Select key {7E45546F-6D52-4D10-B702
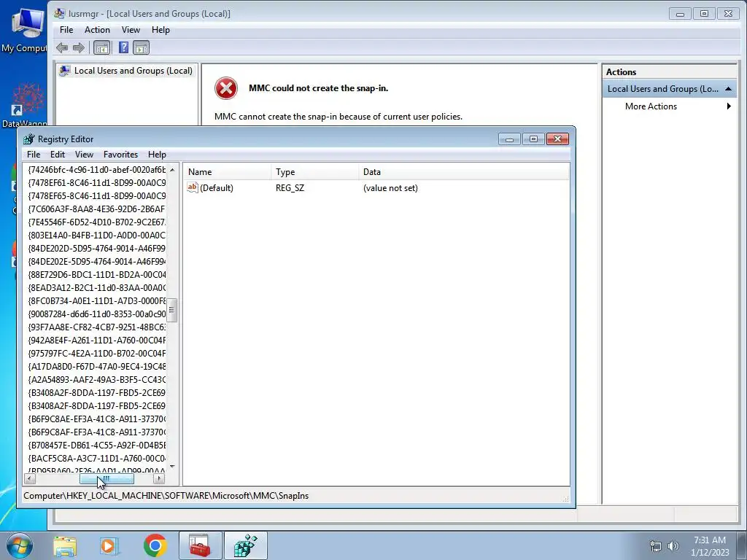Viewport: 747px width, 560px height. tap(97, 222)
